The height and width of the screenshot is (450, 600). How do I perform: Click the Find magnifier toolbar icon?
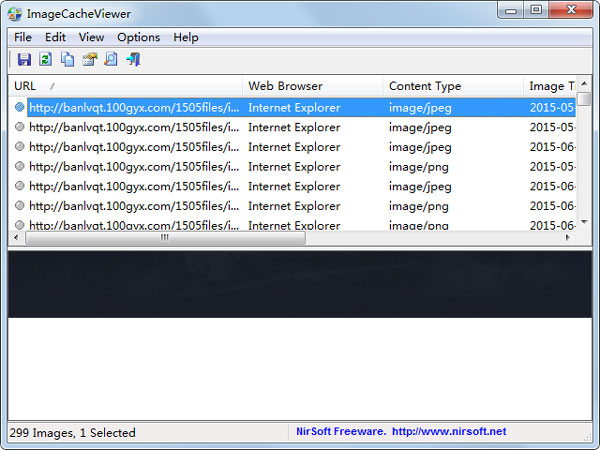111,60
